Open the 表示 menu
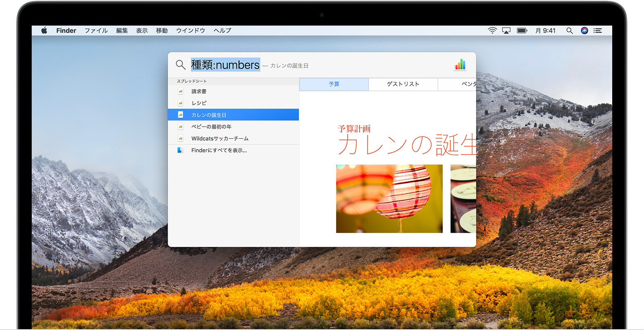Viewport: 644px width, 330px height. pyautogui.click(x=142, y=31)
